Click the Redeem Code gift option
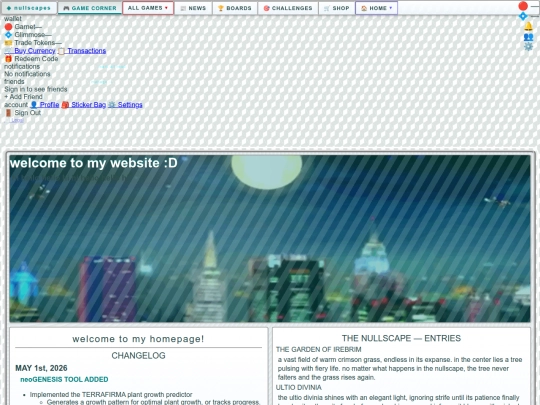Viewport: 540px width, 405px height. [31, 59]
